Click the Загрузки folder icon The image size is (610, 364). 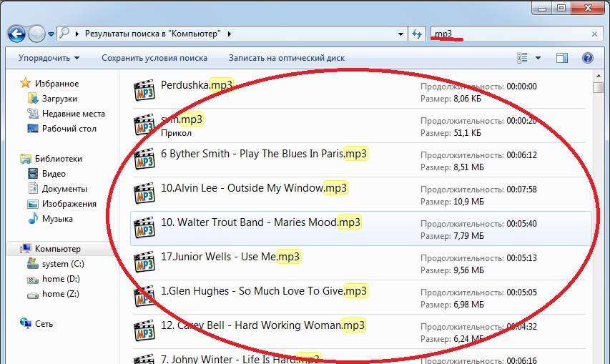33,99
